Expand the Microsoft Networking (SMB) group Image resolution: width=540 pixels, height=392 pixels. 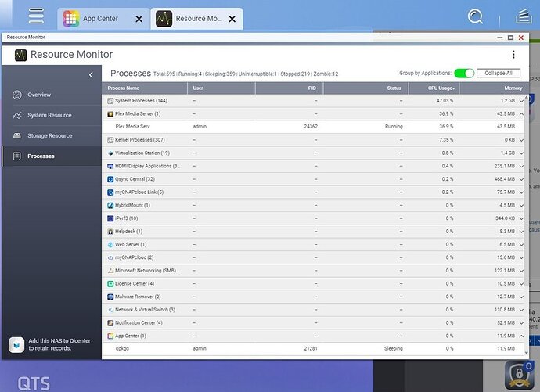(x=521, y=271)
